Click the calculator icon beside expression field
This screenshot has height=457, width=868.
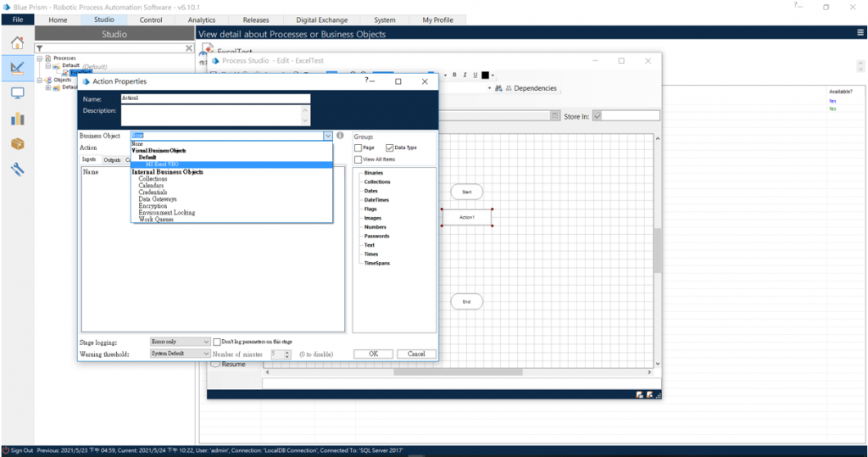pos(554,116)
